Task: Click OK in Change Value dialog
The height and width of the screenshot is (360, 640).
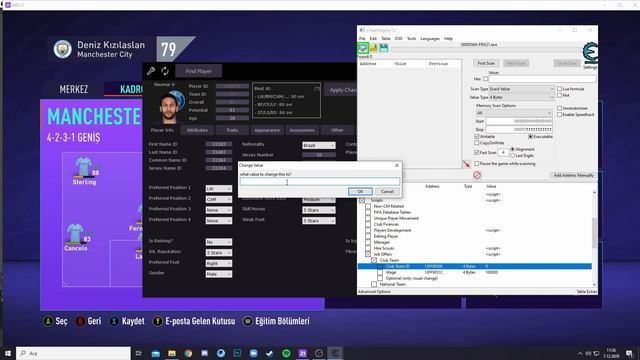Action: tap(360, 191)
